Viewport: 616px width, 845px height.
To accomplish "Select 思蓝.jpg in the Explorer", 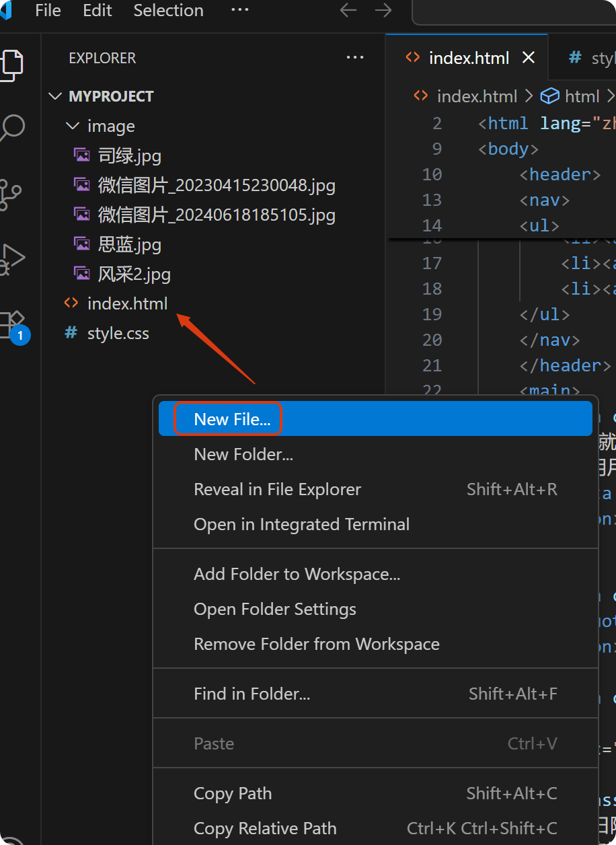I will coord(129,244).
